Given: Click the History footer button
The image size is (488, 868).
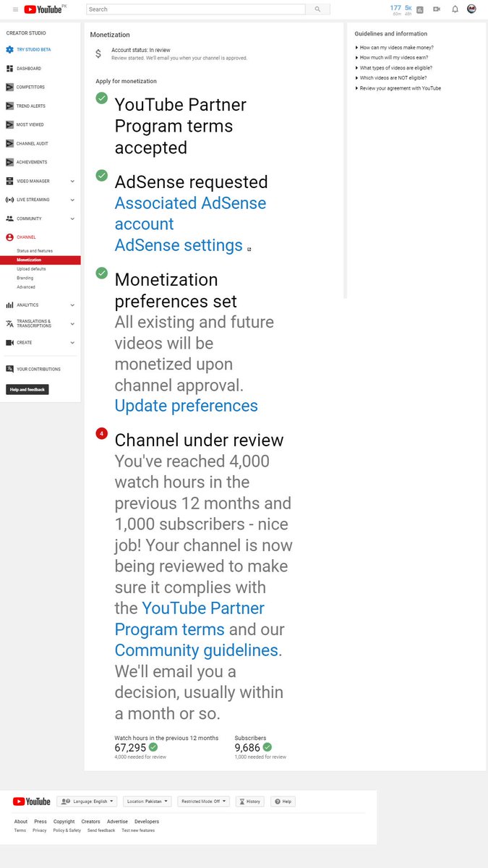Looking at the screenshot, I should click(250, 801).
